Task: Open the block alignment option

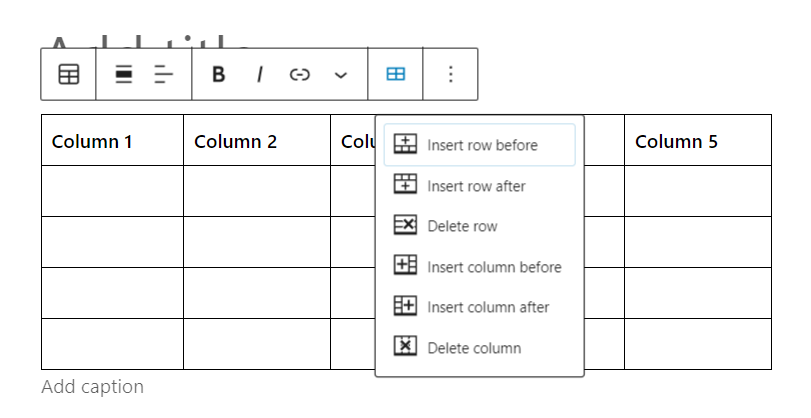Action: tap(124, 75)
